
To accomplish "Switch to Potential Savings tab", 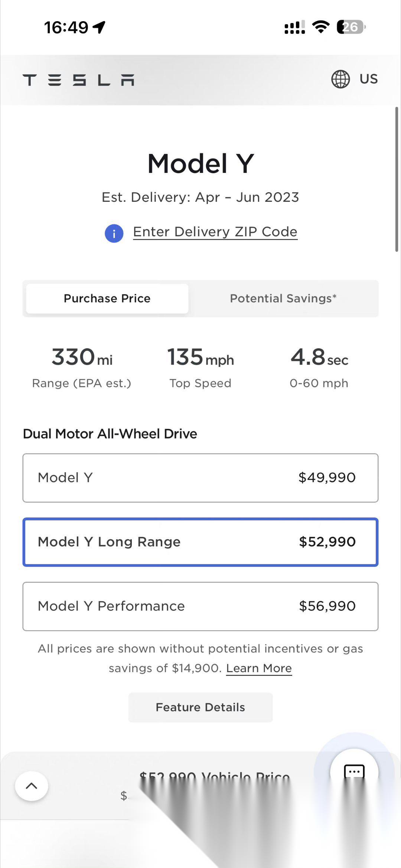I will click(x=283, y=299).
